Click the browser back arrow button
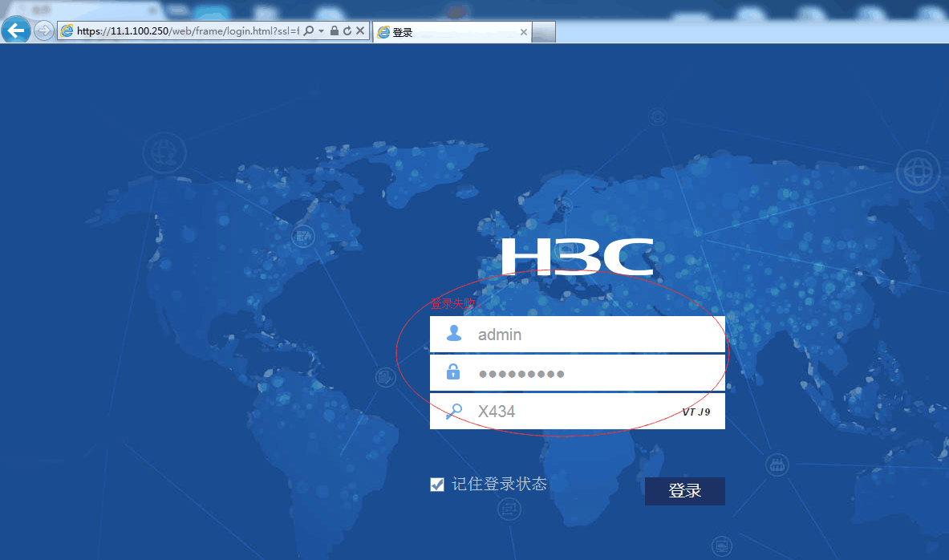The height and width of the screenshot is (560, 949). (x=16, y=30)
